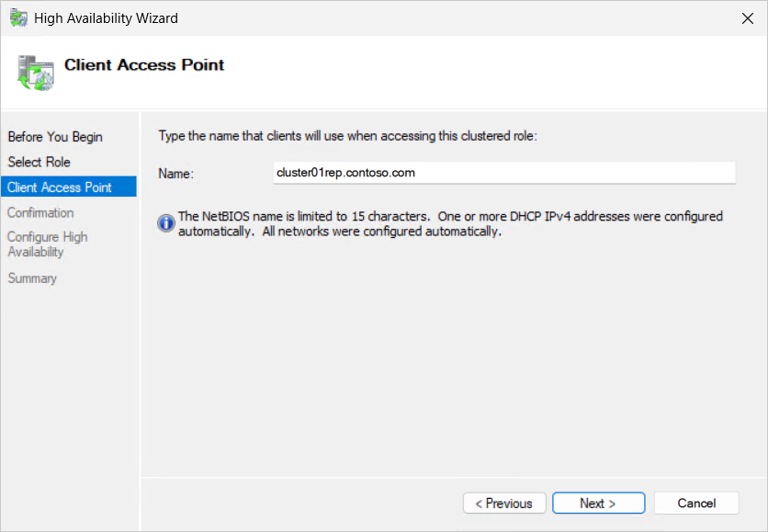The height and width of the screenshot is (532, 768).
Task: Click the High Availability Wizard title text
Action: click(106, 18)
